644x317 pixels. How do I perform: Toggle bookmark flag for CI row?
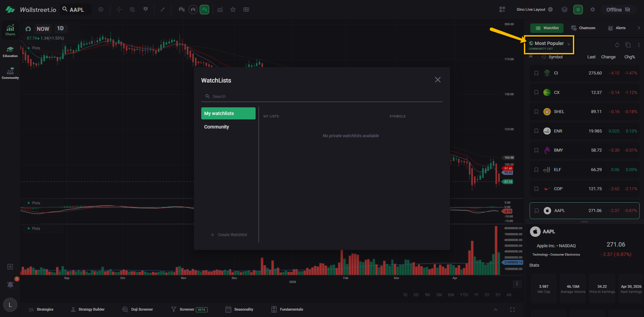click(536, 73)
